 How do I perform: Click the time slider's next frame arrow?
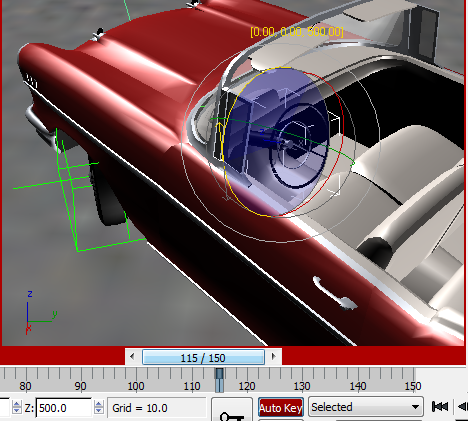point(274,357)
